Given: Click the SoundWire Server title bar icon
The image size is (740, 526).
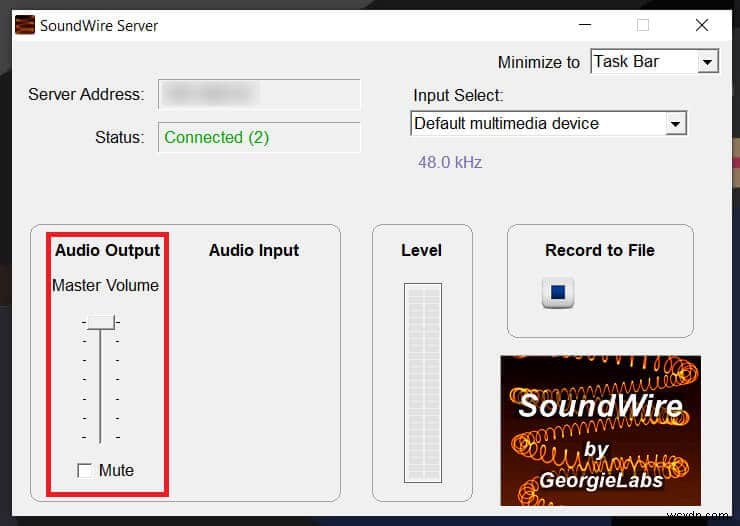Looking at the screenshot, I should (25, 25).
